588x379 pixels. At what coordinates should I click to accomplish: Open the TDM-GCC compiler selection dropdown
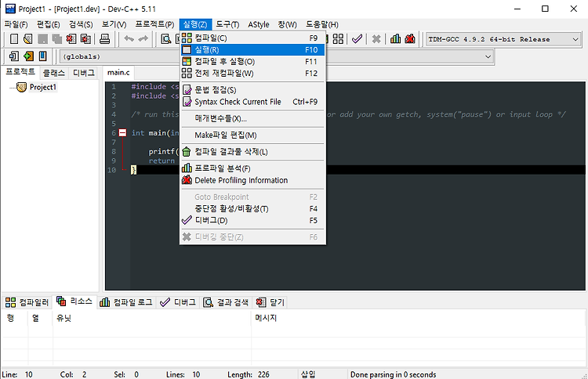[504, 39]
